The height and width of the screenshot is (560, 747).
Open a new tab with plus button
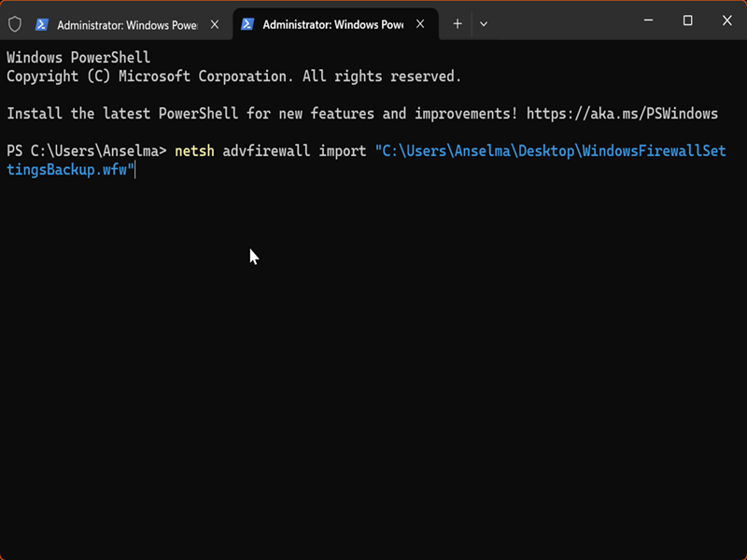pos(458,24)
